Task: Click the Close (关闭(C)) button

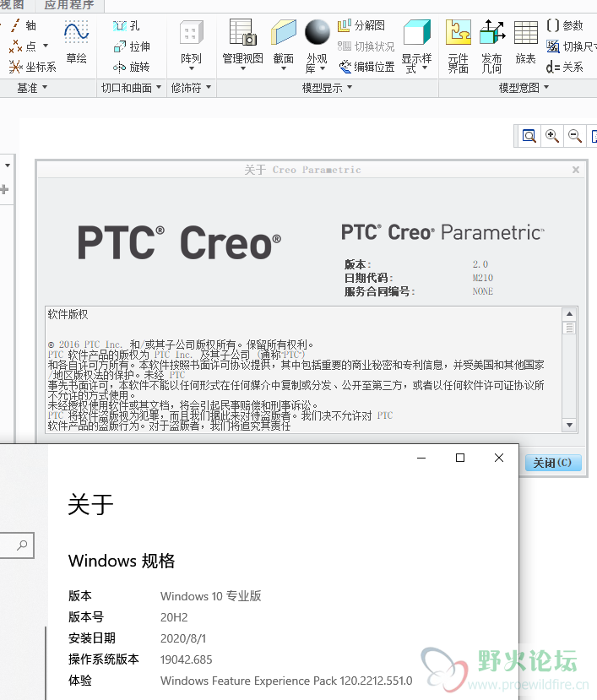Action: point(553,463)
